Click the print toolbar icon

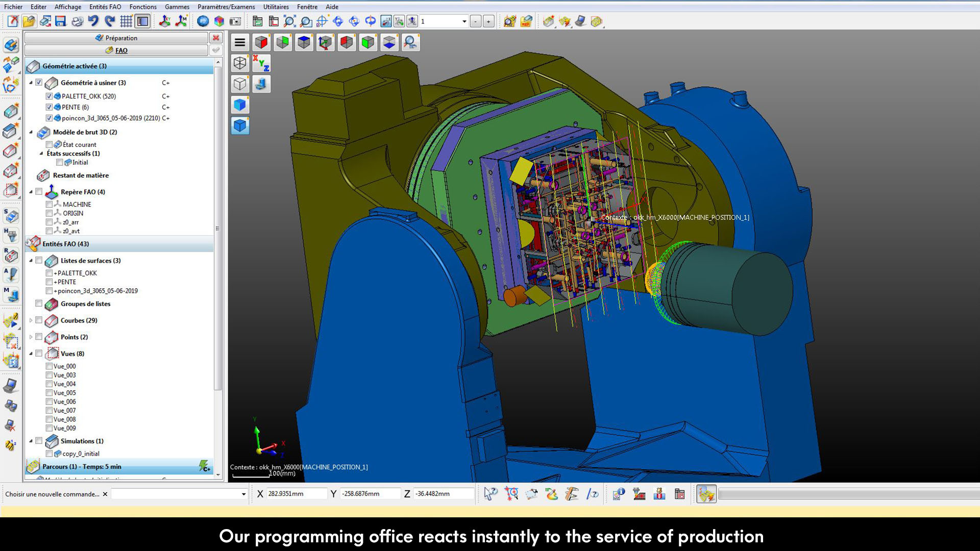click(77, 21)
